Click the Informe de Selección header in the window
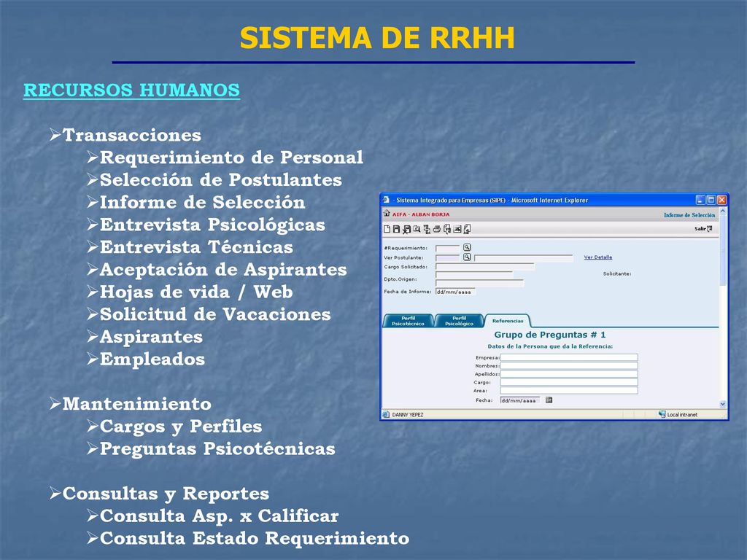 tap(689, 215)
